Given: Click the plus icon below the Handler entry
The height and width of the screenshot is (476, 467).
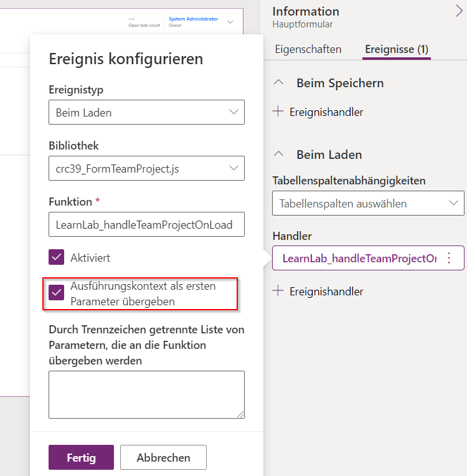Looking at the screenshot, I should point(278,291).
